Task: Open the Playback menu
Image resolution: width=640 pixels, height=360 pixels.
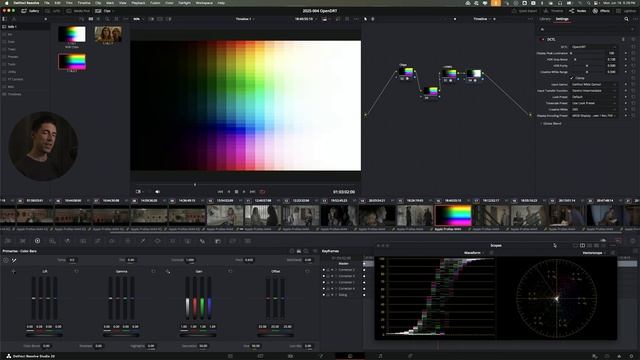Action: [x=138, y=3]
